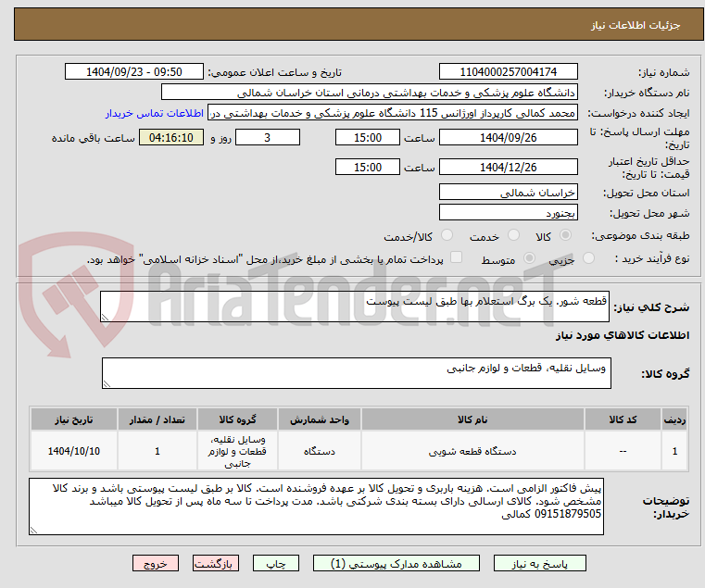Click the نام دستگاه خریدار field

(x=369, y=93)
